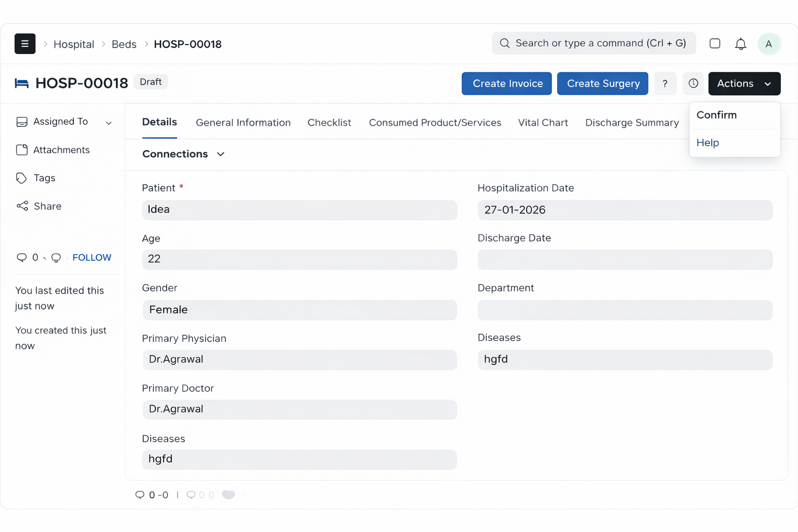Choose Help from the Actions menu
Viewport: 798px width, 532px height.
(x=735, y=143)
